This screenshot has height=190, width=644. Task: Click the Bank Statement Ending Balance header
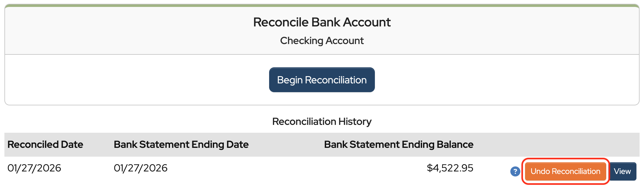click(x=398, y=144)
